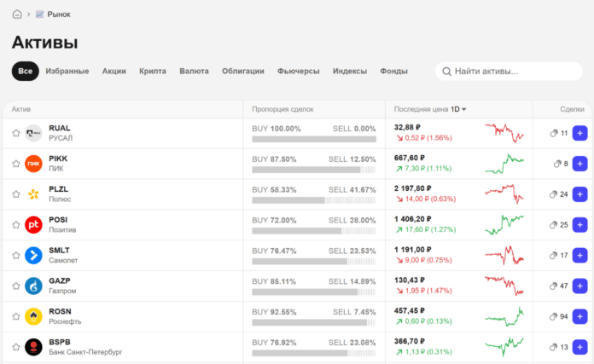Switch to the Облигации tab
This screenshot has width=594, height=364.
(x=243, y=71)
